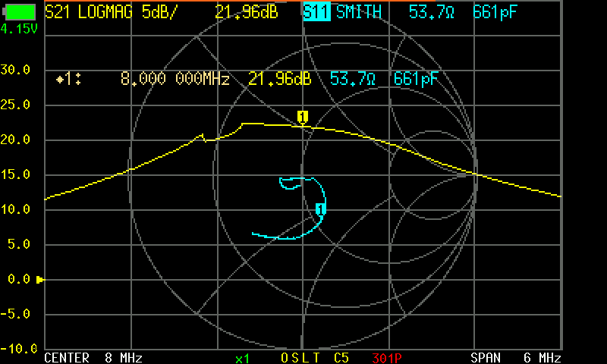Open the SPAN 6 MHz frequency setting

516,357
